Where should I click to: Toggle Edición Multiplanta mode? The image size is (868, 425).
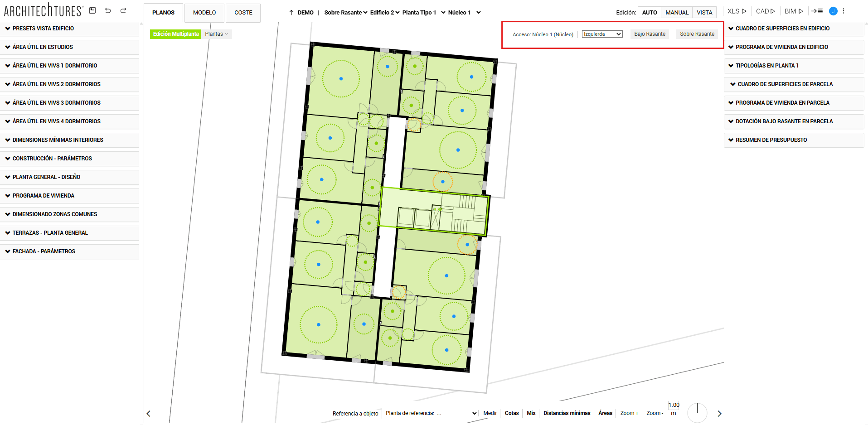point(175,34)
